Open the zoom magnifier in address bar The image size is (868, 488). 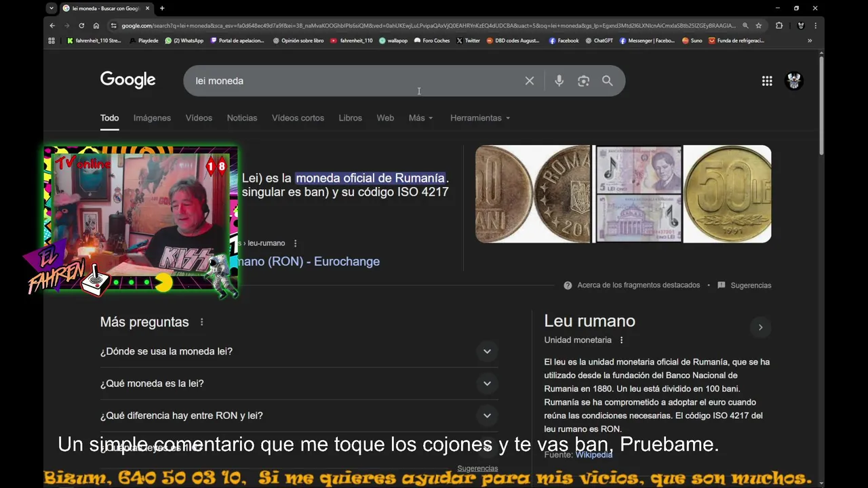coord(745,26)
